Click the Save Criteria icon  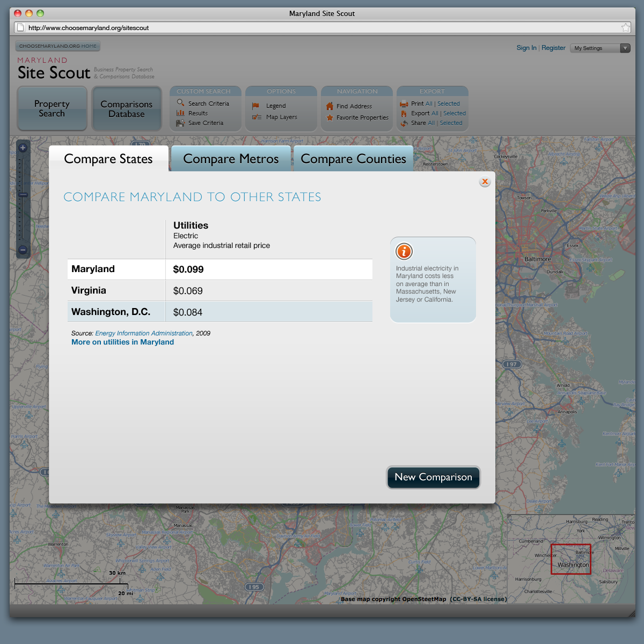pyautogui.click(x=180, y=123)
